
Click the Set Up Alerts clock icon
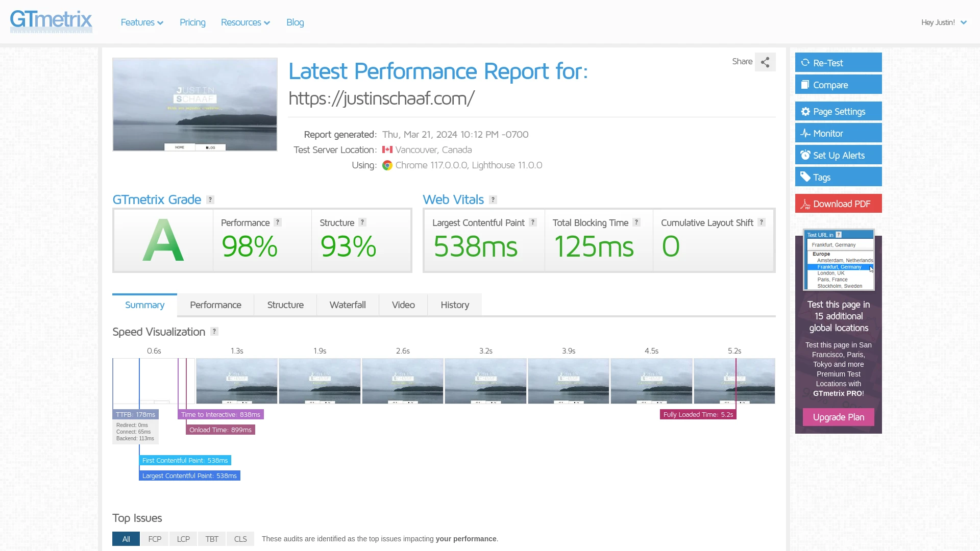pyautogui.click(x=805, y=155)
